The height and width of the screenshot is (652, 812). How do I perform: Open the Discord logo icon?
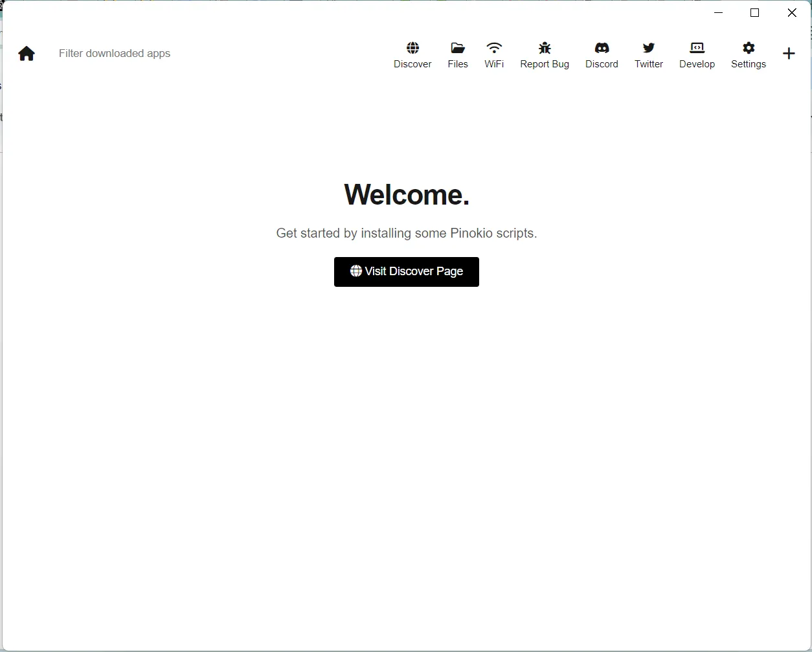pos(602,48)
